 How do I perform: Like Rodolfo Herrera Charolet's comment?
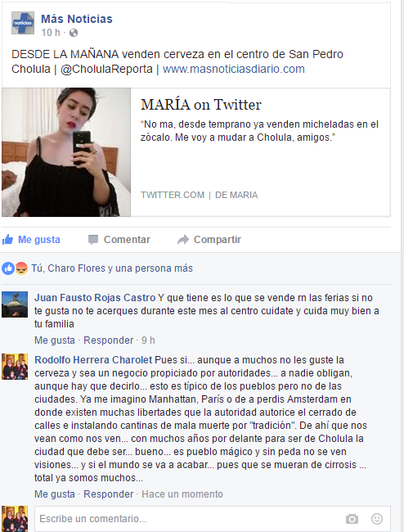pos(55,494)
